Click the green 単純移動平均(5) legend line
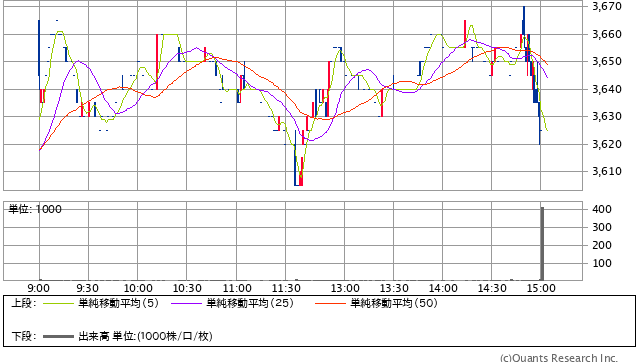This screenshot has width=638, height=362. point(58,303)
